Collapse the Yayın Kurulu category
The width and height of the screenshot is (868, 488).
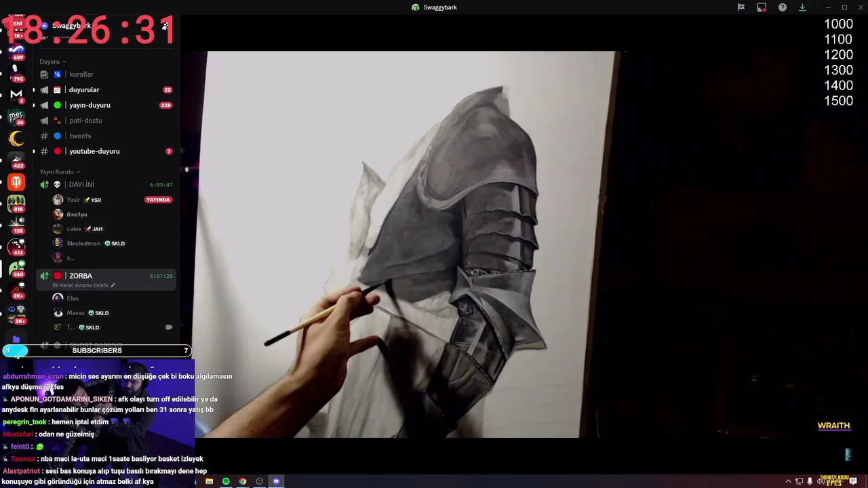click(x=60, y=172)
